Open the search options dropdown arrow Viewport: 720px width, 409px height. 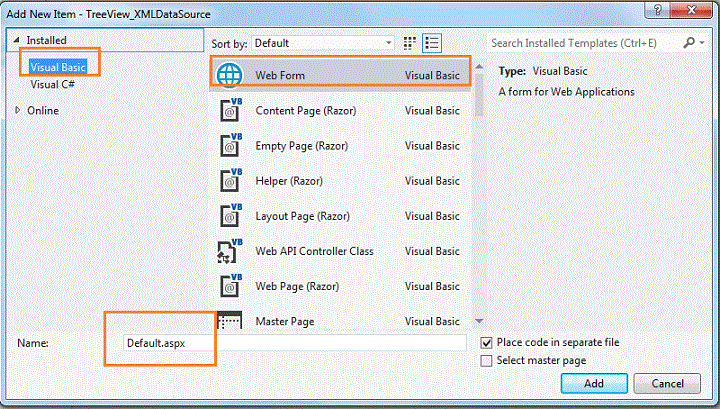702,43
